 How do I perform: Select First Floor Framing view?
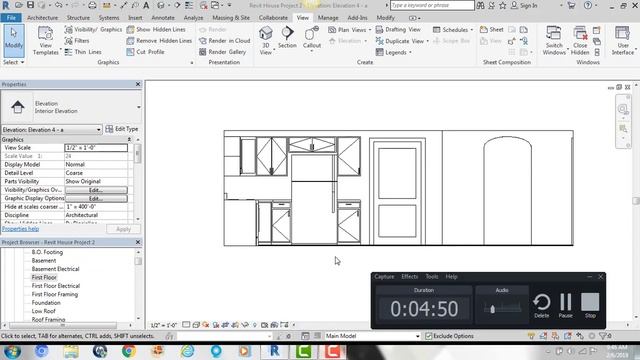coord(55,294)
